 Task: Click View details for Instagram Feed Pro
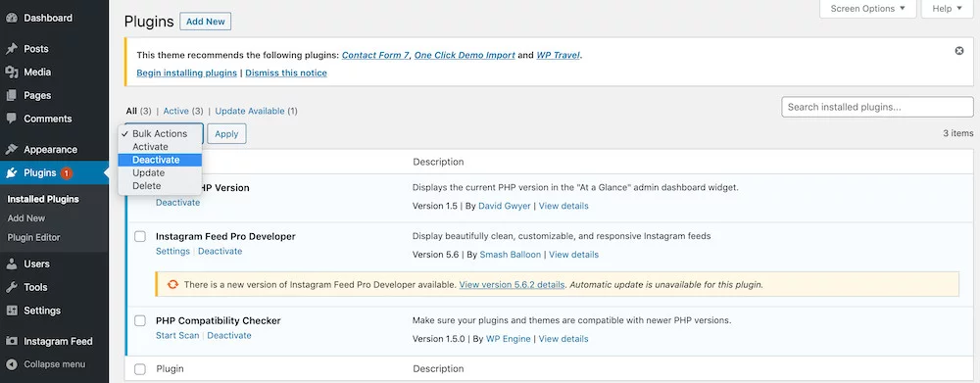coord(573,255)
